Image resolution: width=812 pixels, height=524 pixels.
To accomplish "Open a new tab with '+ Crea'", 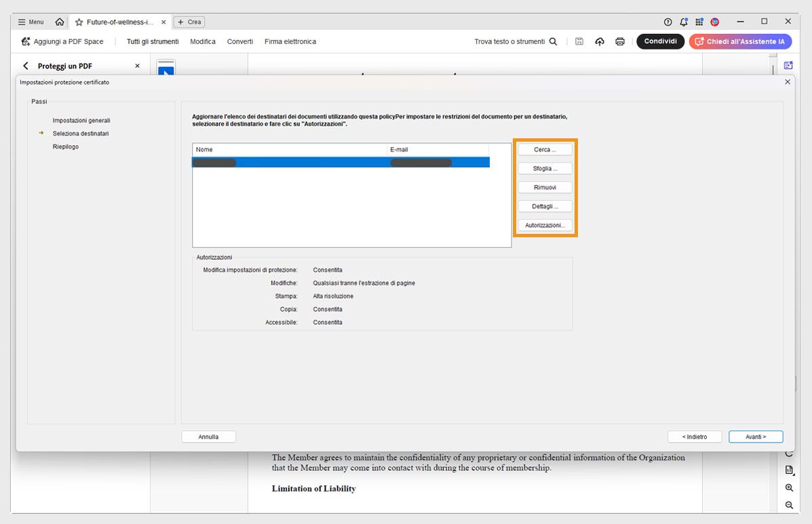I will [189, 22].
